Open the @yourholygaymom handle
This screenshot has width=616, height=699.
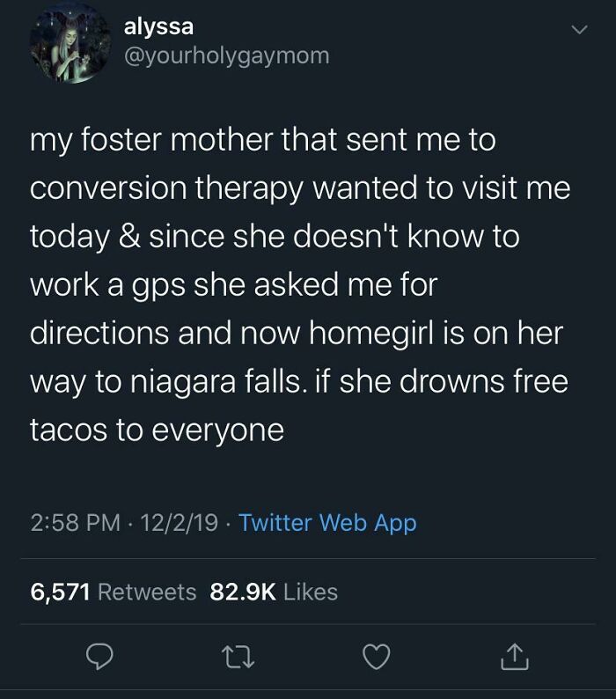(x=226, y=55)
